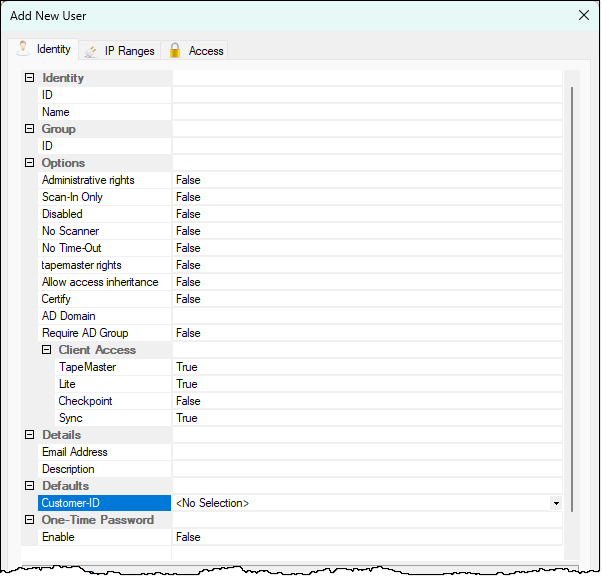Click the vertical scrollbar of property grid
This screenshot has width=602, height=577.
pos(572,300)
